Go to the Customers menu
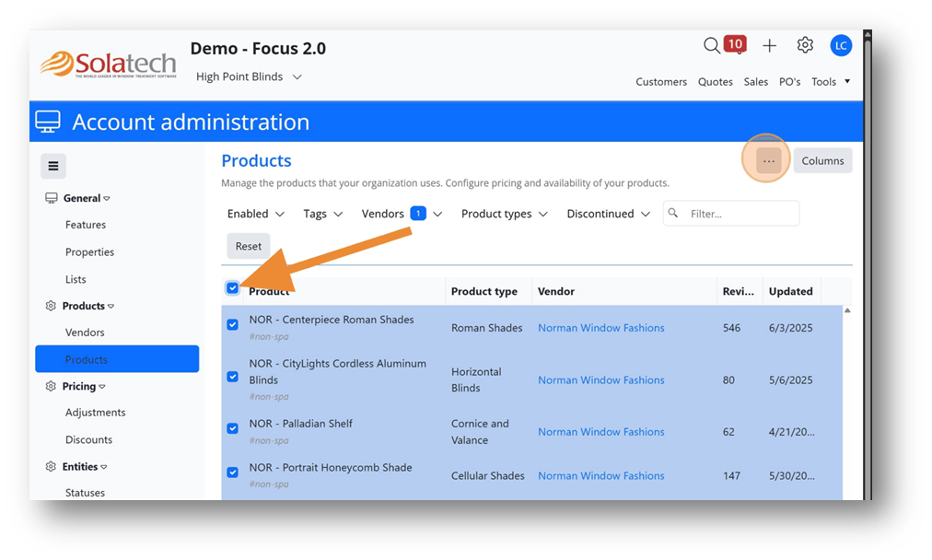Screen dimensions: 932x560 [x=661, y=81]
